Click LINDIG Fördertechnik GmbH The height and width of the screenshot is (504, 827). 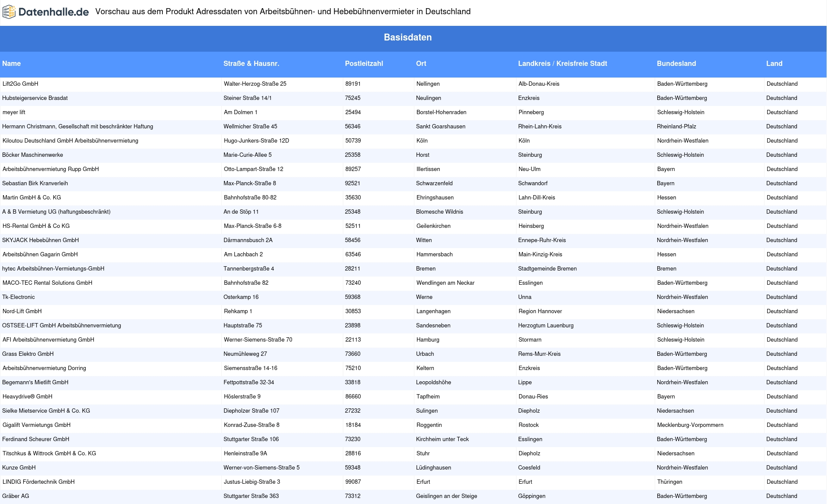click(38, 482)
